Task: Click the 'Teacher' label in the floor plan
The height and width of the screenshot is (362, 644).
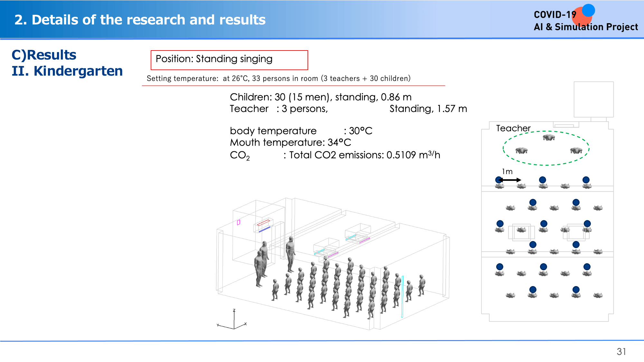Action: (x=513, y=128)
